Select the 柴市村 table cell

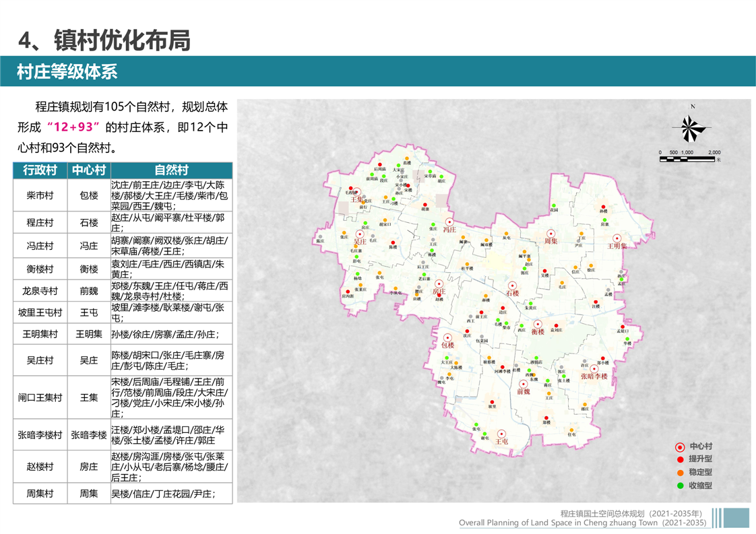pos(40,195)
